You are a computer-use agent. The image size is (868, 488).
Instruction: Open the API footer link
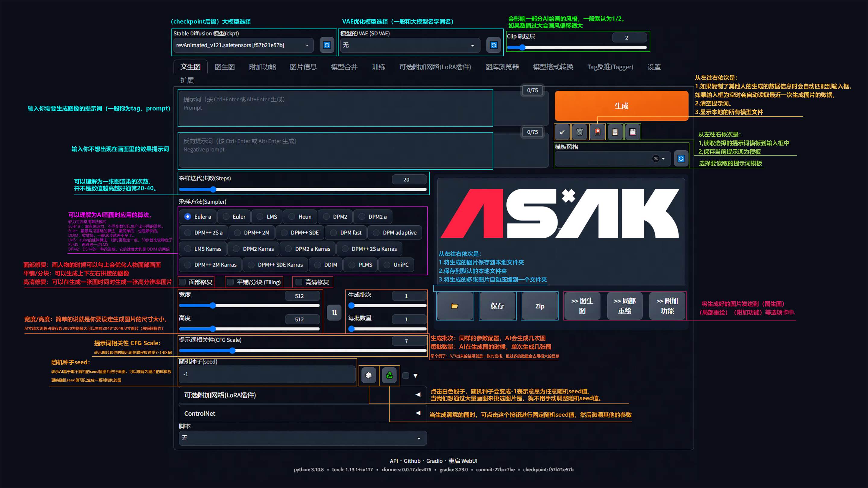pos(394,461)
